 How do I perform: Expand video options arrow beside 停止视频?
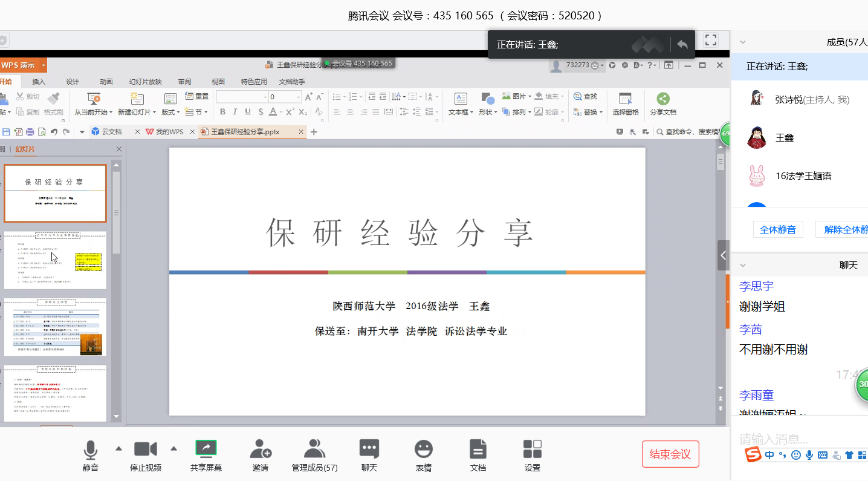coord(174,448)
